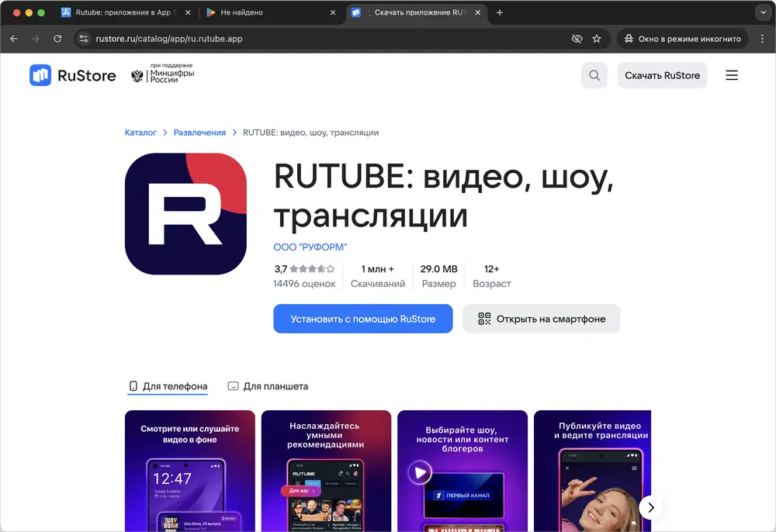Select the Для телефона tab
The width and height of the screenshot is (776, 532).
tap(168, 386)
